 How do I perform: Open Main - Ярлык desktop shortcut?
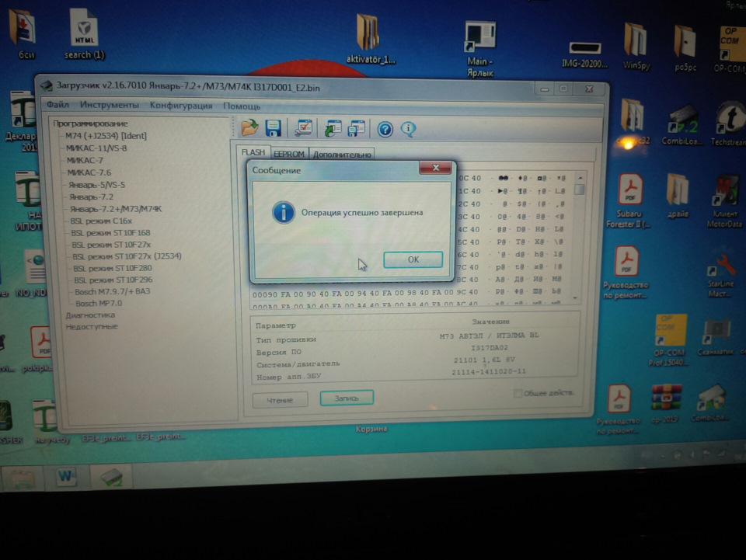pyautogui.click(x=480, y=49)
